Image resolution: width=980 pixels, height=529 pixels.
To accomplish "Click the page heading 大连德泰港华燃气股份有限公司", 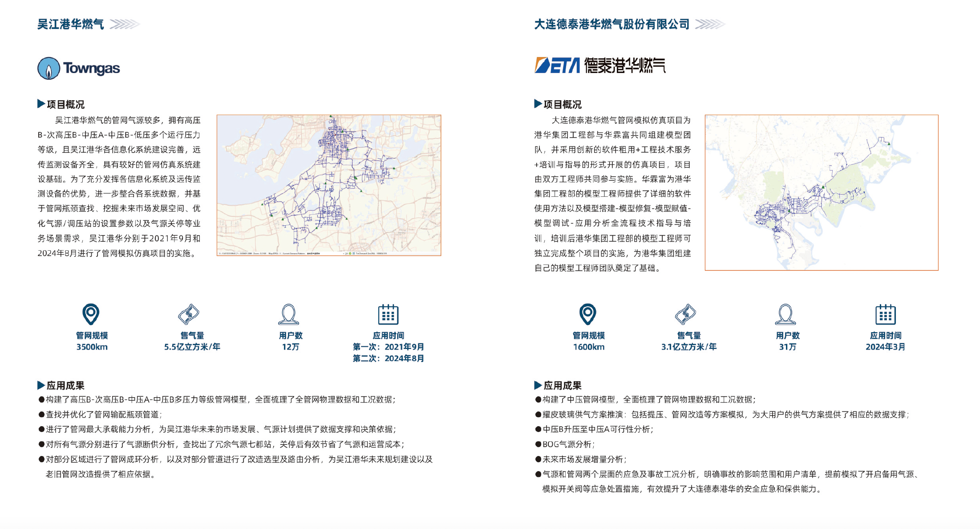I will pyautogui.click(x=612, y=24).
